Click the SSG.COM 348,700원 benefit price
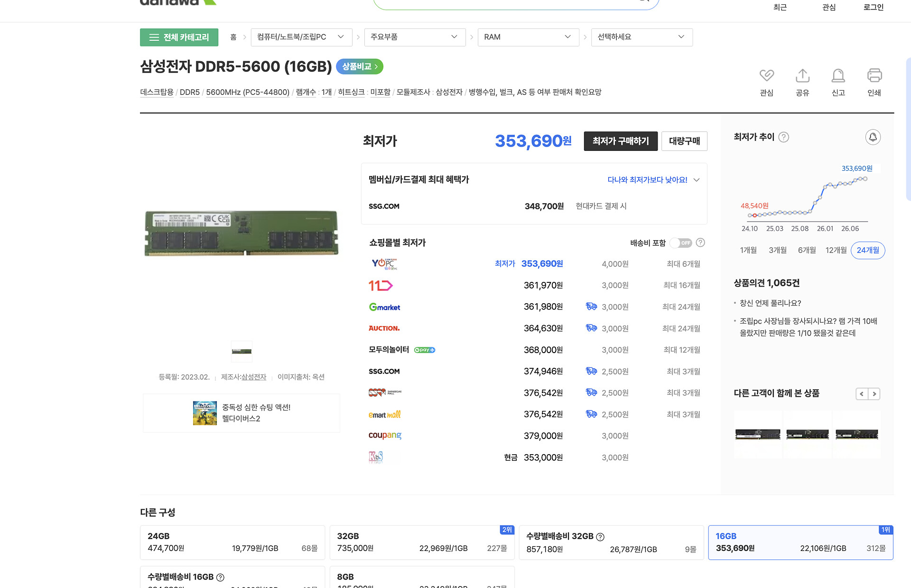 (x=544, y=206)
